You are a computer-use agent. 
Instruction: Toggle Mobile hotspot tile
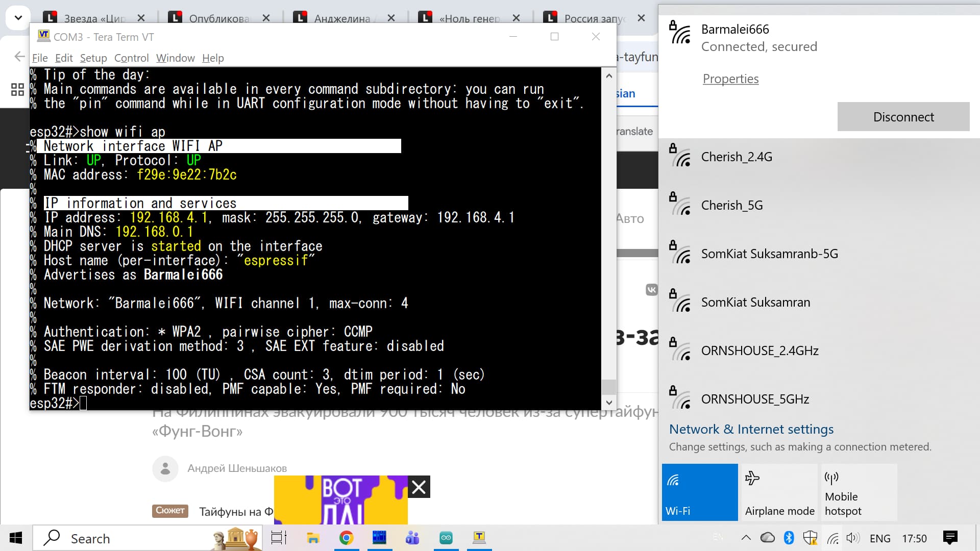pos(859,492)
